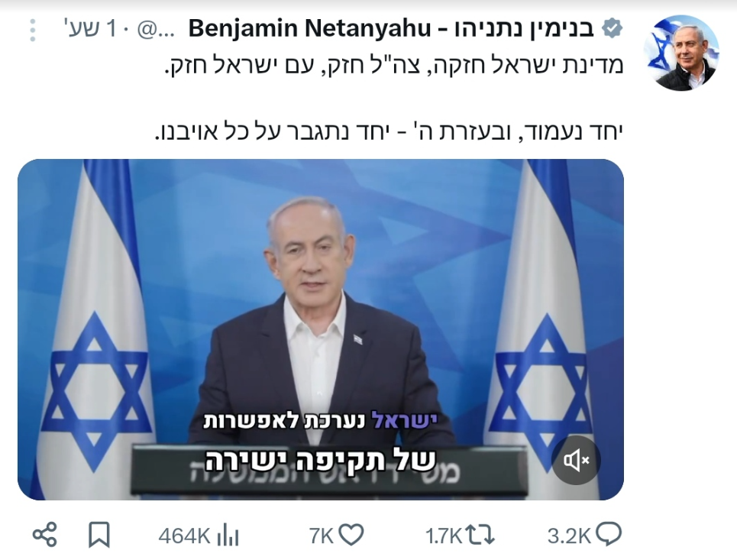Image resolution: width=737 pixels, height=560 pixels.
Task: Play the embedded video
Action: pyautogui.click(x=321, y=329)
